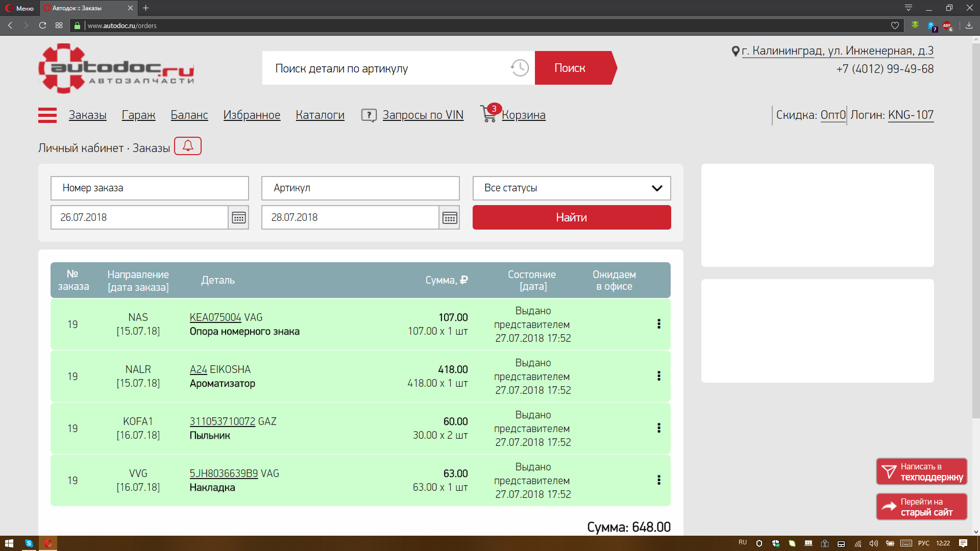The height and width of the screenshot is (551, 980).
Task: Open the Корзина link
Action: (524, 115)
